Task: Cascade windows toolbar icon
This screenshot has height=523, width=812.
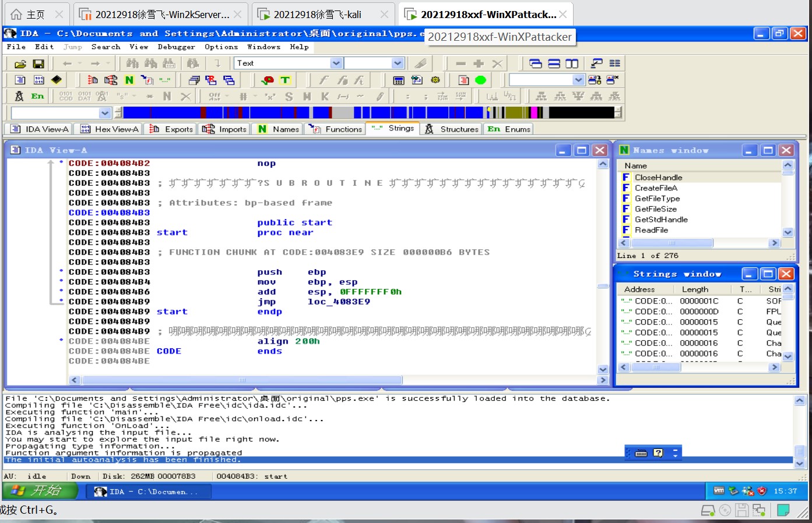Action: tap(536, 63)
